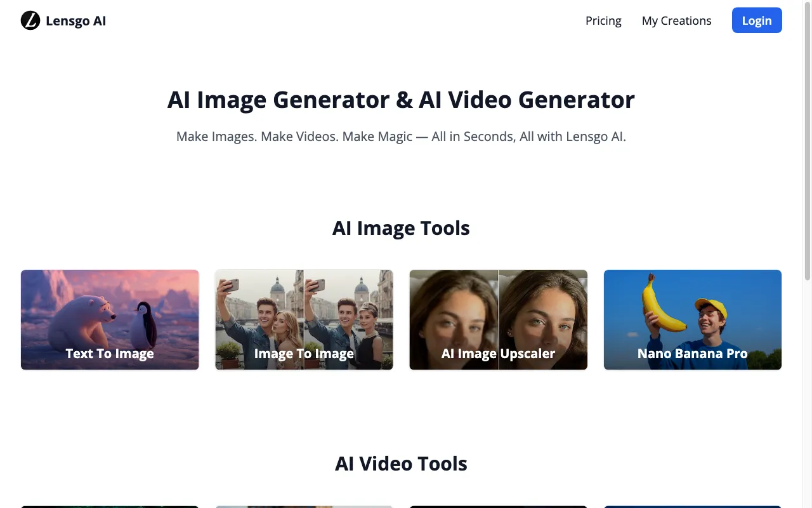The width and height of the screenshot is (812, 508).
Task: Select the AI Image Upscaler card
Action: (x=498, y=319)
